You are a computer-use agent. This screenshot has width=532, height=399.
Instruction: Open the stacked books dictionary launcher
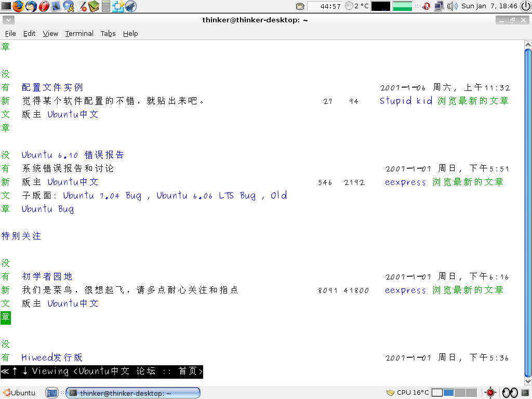(94, 6)
